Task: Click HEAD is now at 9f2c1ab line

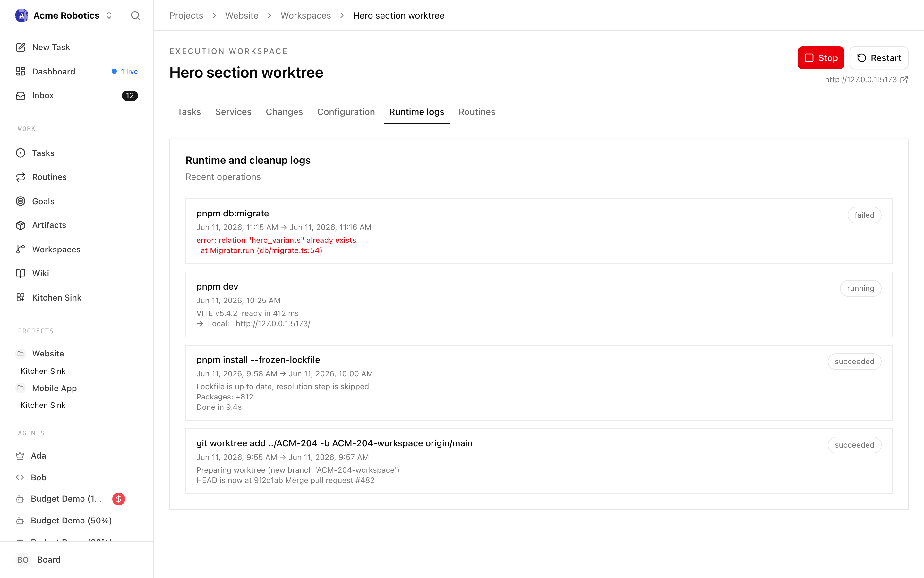Action: tap(285, 480)
